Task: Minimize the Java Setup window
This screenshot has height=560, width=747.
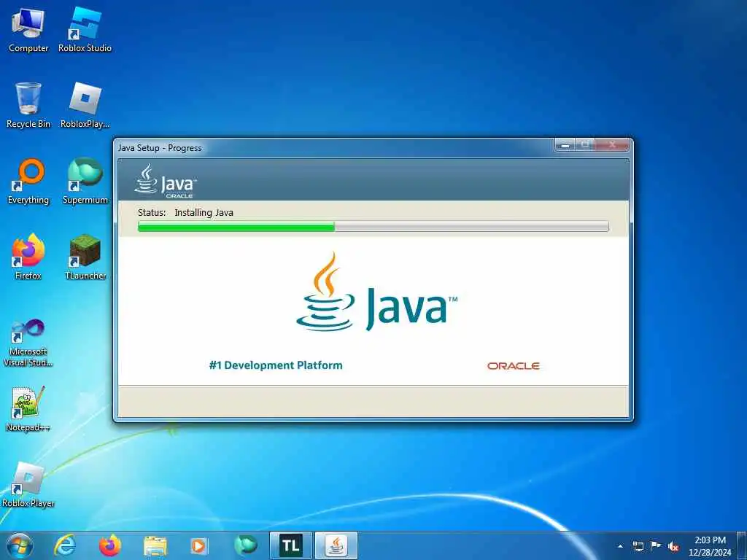Action: (565, 145)
